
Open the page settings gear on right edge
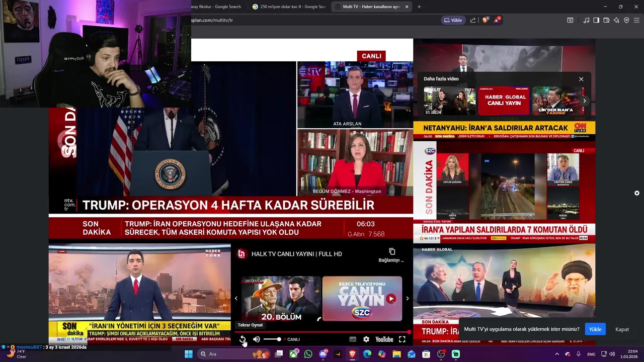(x=637, y=193)
